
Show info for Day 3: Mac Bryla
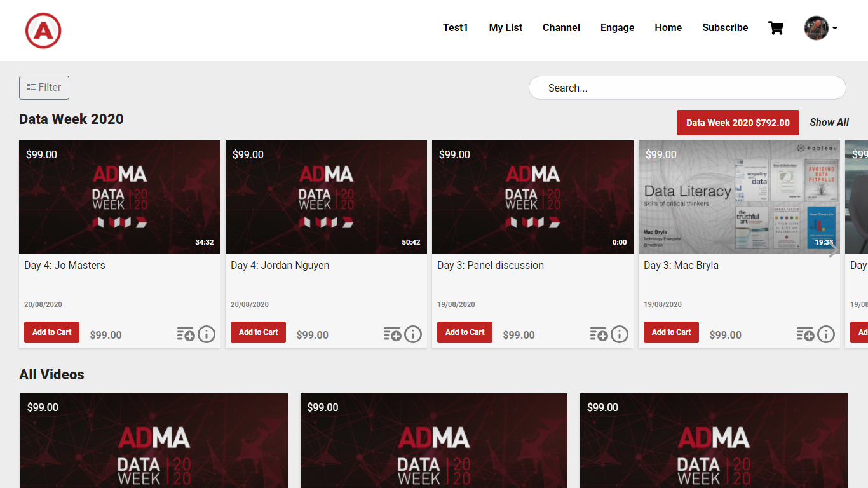(x=826, y=334)
